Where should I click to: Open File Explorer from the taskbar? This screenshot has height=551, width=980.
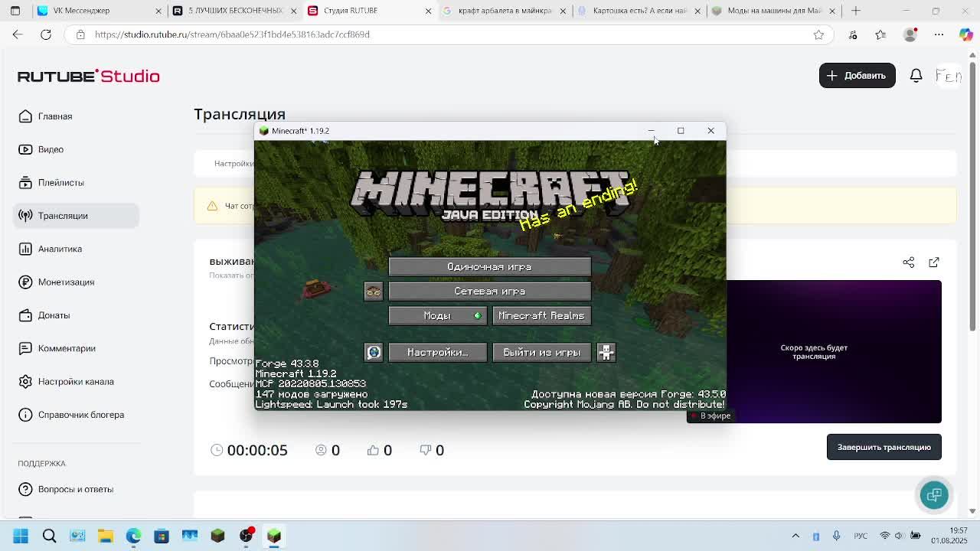[x=105, y=536]
